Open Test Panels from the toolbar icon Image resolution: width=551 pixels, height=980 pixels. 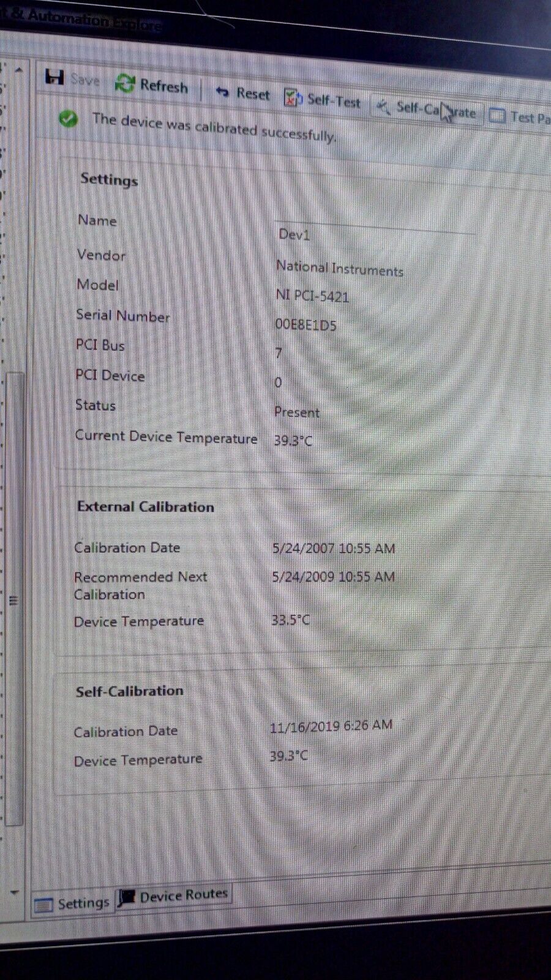pos(497,115)
